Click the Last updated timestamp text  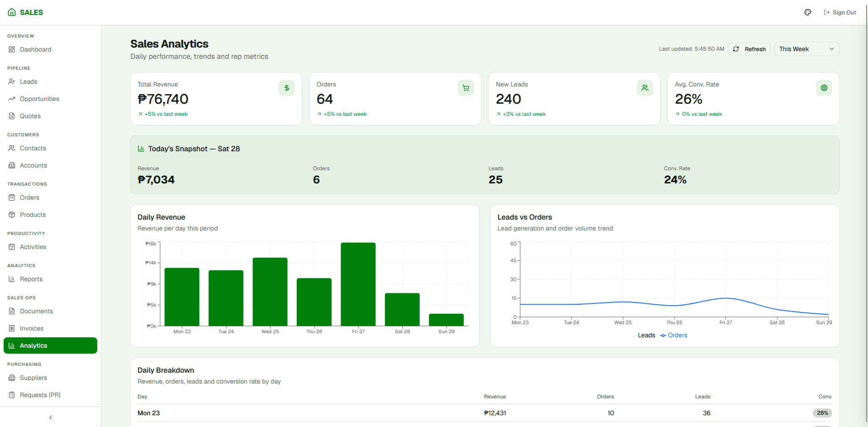click(x=691, y=49)
